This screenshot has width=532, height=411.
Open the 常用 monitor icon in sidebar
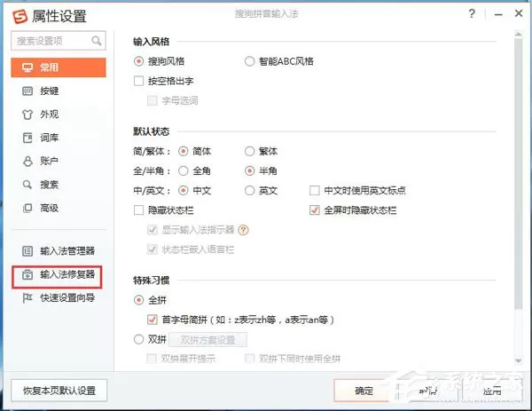tap(27, 67)
